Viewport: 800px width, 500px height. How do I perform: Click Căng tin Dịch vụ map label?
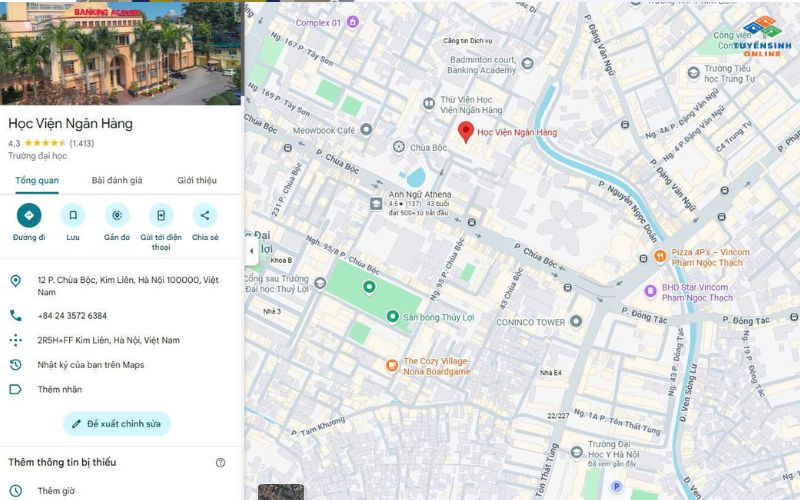pyautogui.click(x=468, y=41)
